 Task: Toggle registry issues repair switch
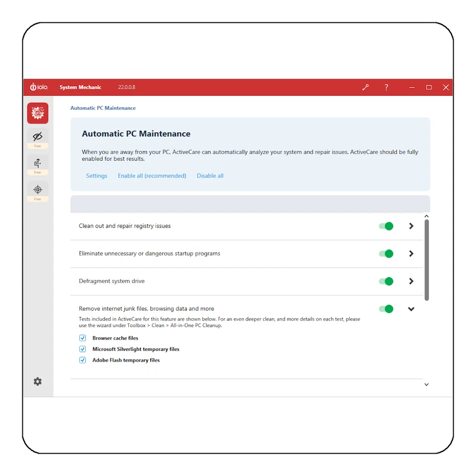tap(386, 226)
